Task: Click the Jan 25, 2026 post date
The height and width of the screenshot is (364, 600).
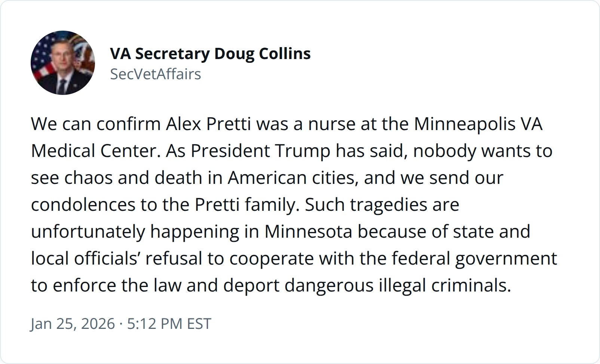Action: pos(73,324)
